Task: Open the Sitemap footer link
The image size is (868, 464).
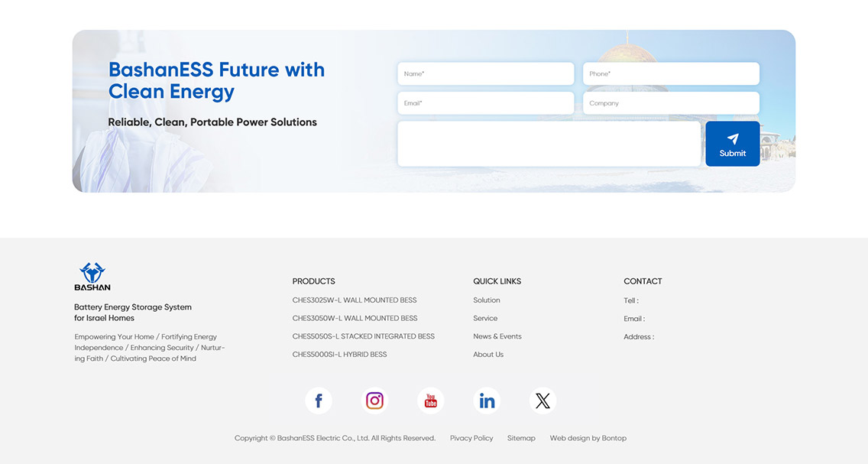Action: (521, 438)
